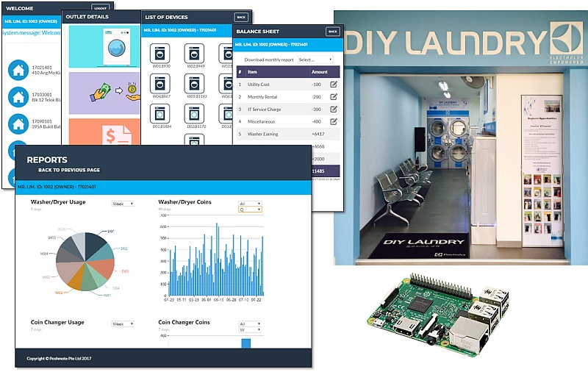Click Back to Previous Page link

coord(69,170)
